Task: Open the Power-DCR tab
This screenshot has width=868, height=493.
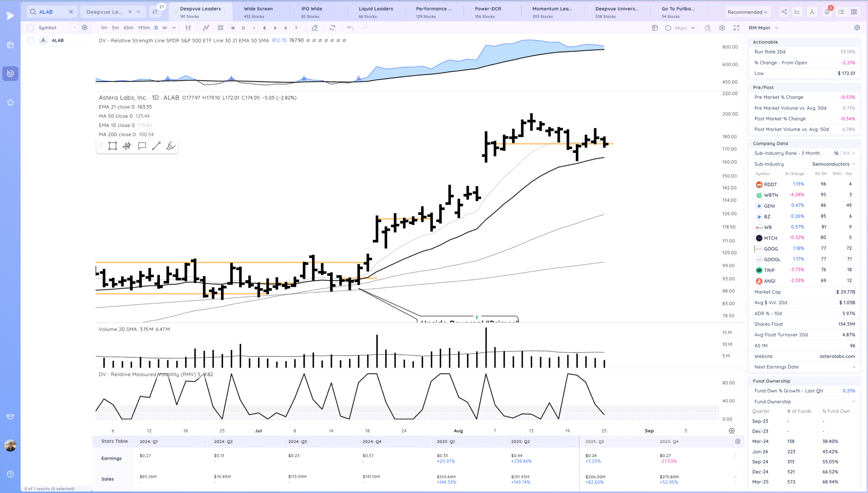Action: click(x=488, y=12)
